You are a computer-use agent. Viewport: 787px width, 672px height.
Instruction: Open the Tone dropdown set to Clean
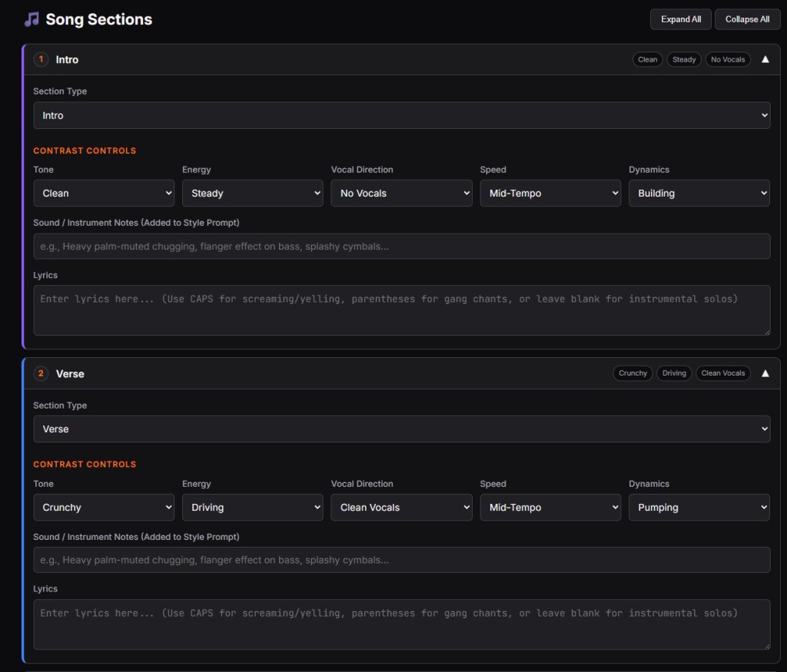104,194
